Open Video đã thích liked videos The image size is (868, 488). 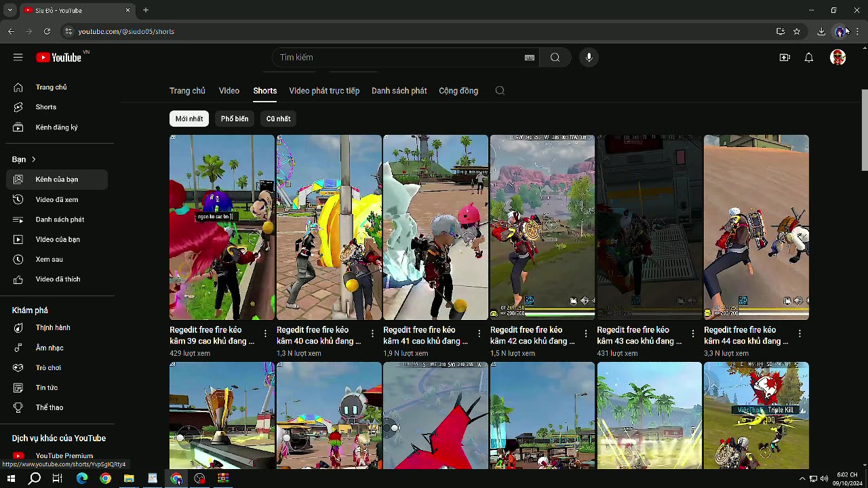(57, 279)
